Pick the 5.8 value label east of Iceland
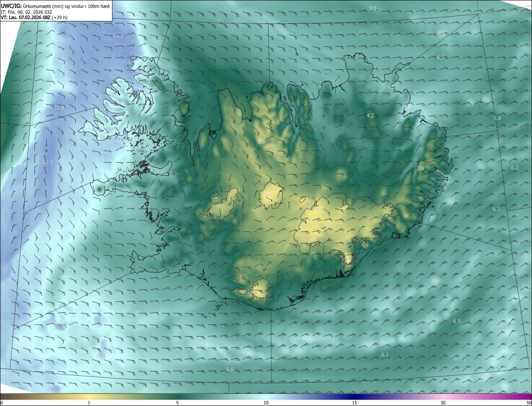The image size is (532, 406). click(x=497, y=118)
